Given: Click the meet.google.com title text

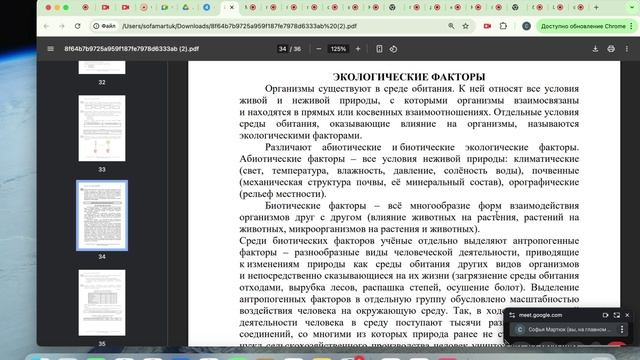Looking at the screenshot, I should click(540, 315).
